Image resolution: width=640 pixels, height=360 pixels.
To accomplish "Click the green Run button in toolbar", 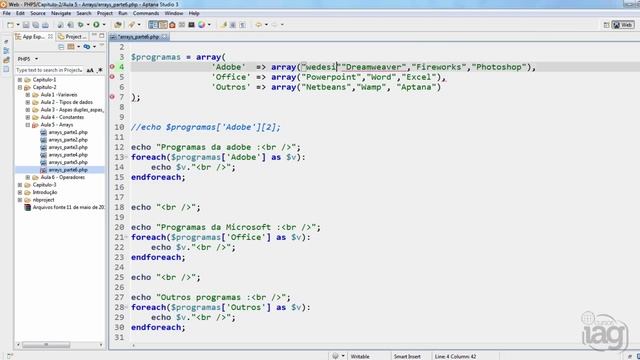I will pos(96,25).
